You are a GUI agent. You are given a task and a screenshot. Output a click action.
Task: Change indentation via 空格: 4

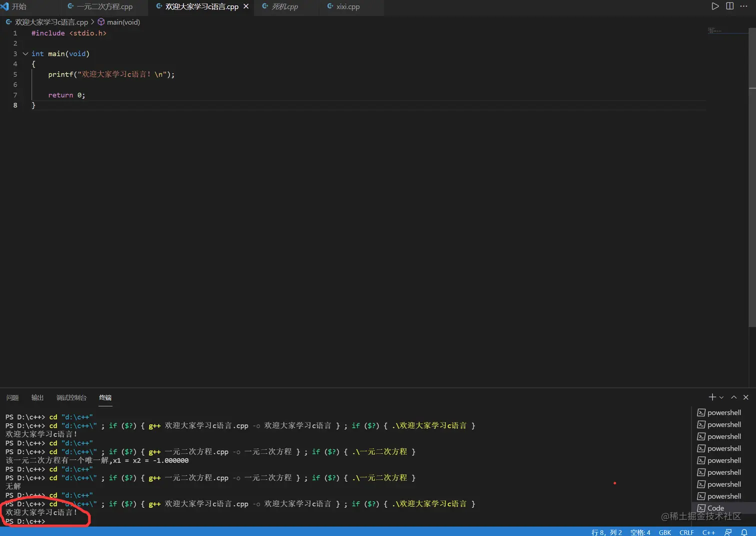(x=640, y=532)
